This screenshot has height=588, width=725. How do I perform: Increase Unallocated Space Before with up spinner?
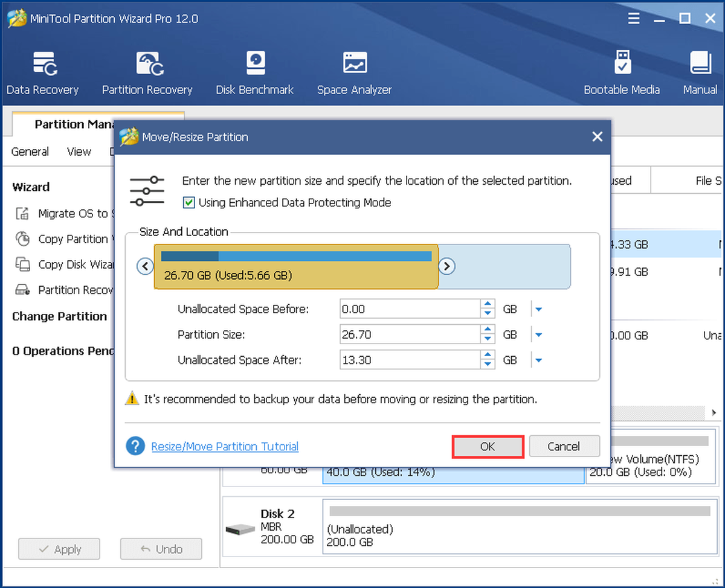click(x=488, y=304)
